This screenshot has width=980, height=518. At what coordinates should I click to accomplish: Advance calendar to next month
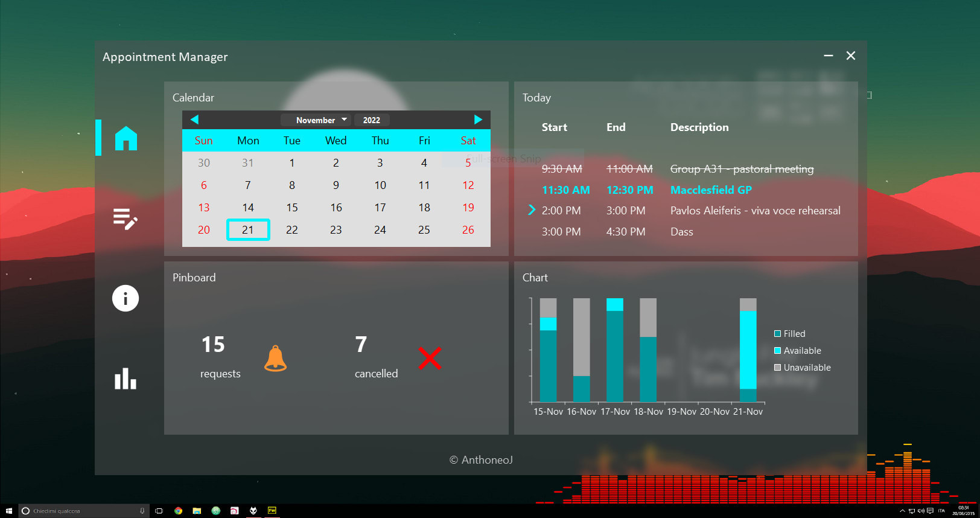pyautogui.click(x=478, y=120)
